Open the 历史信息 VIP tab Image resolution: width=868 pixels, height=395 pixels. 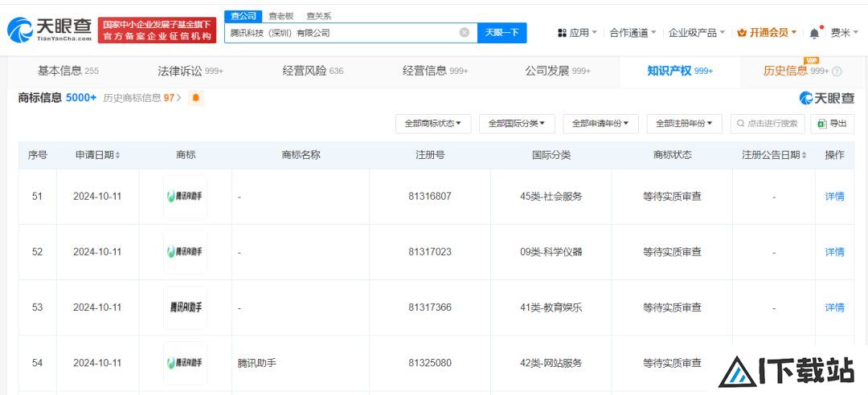[796, 71]
